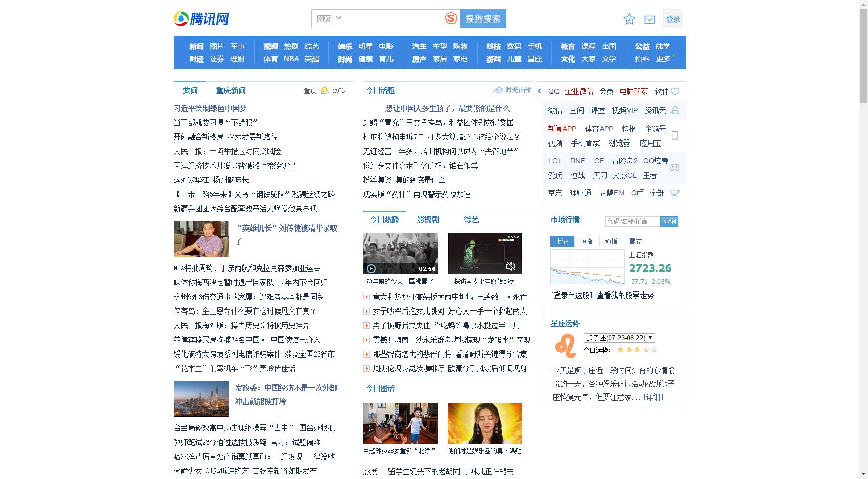This screenshot has width=868, height=479.
Task: Collapse side panel with left arrow
Action: pyautogui.click(x=539, y=91)
